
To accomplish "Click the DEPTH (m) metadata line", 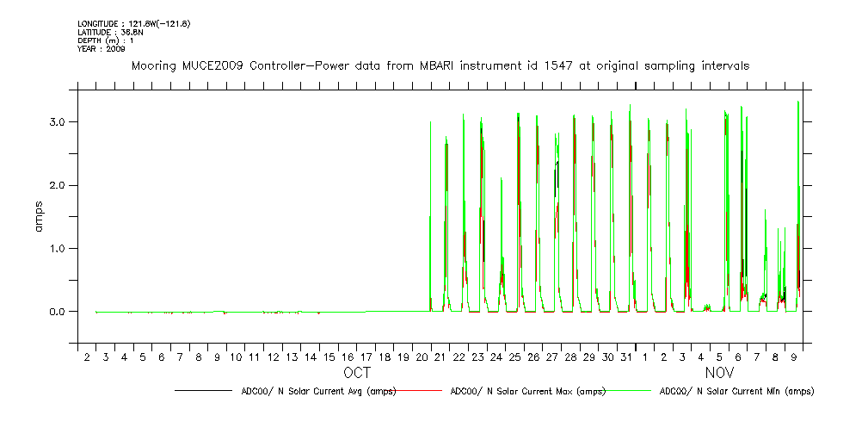I will [x=106, y=40].
